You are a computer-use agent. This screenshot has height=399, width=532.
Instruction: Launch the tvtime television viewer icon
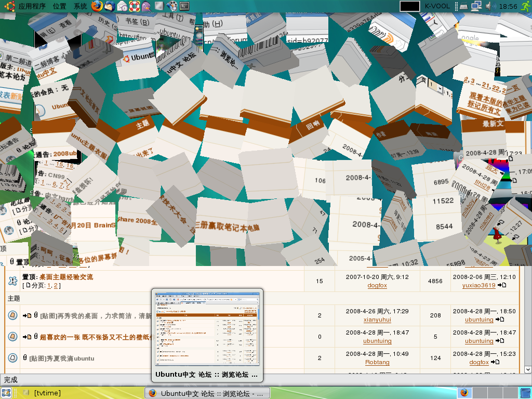[x=159, y=6]
